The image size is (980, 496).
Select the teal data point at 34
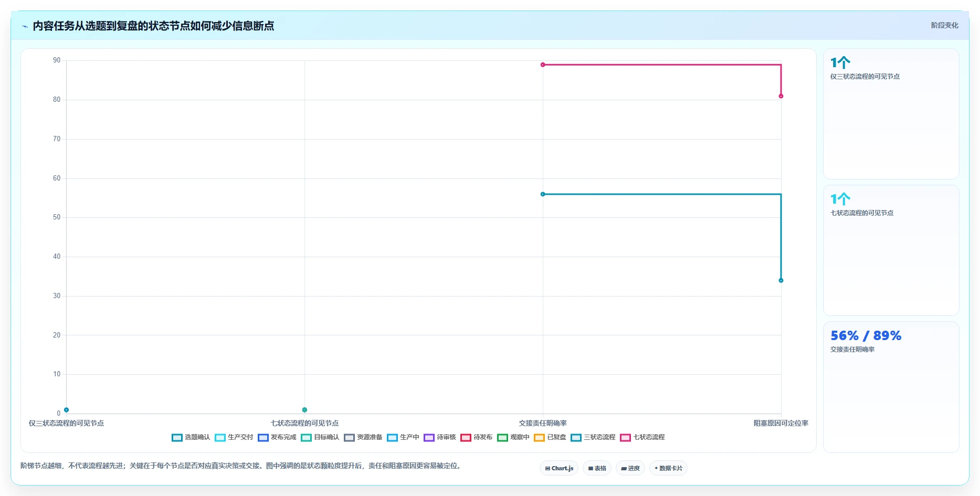781,280
